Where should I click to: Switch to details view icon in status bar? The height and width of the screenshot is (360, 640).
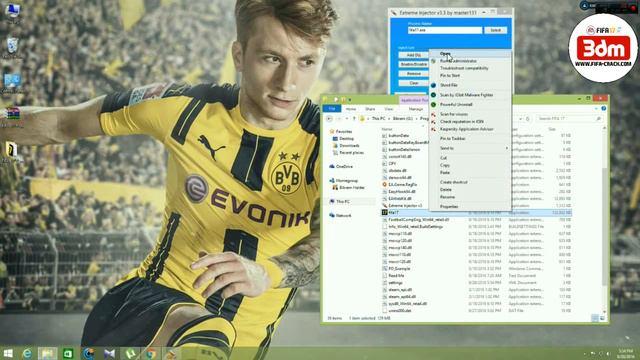[x=595, y=318]
